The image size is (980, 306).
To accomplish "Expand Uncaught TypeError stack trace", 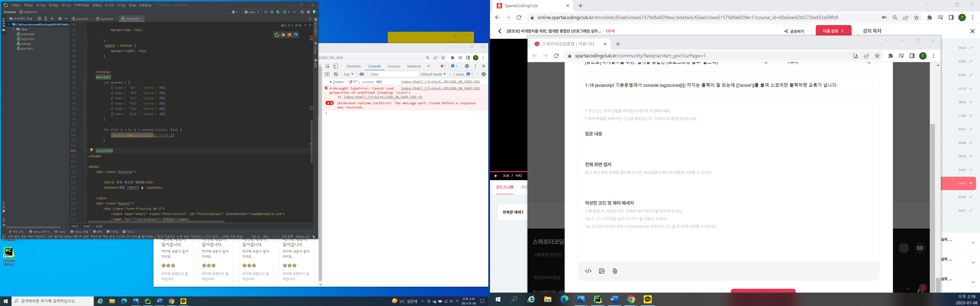I will [x=331, y=88].
